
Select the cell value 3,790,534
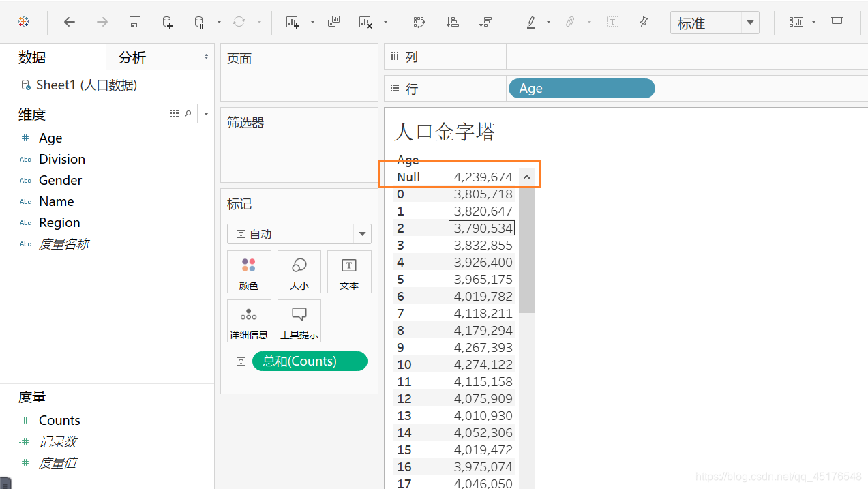(482, 228)
